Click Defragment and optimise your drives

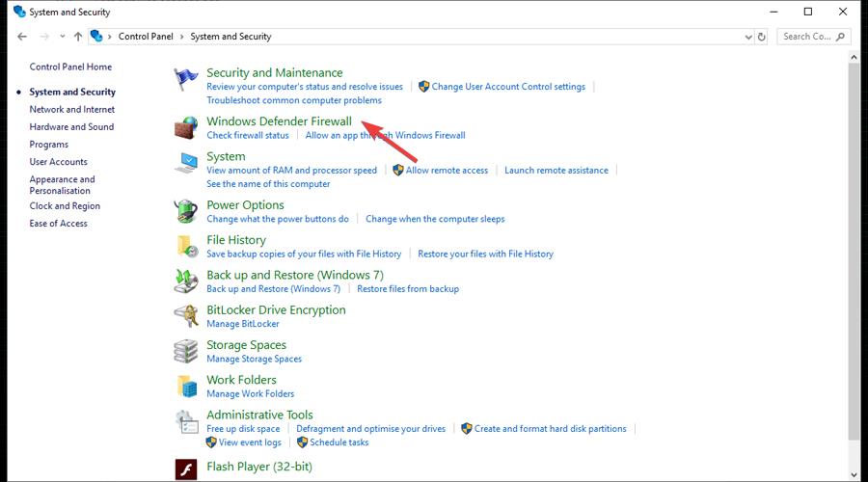coord(371,428)
